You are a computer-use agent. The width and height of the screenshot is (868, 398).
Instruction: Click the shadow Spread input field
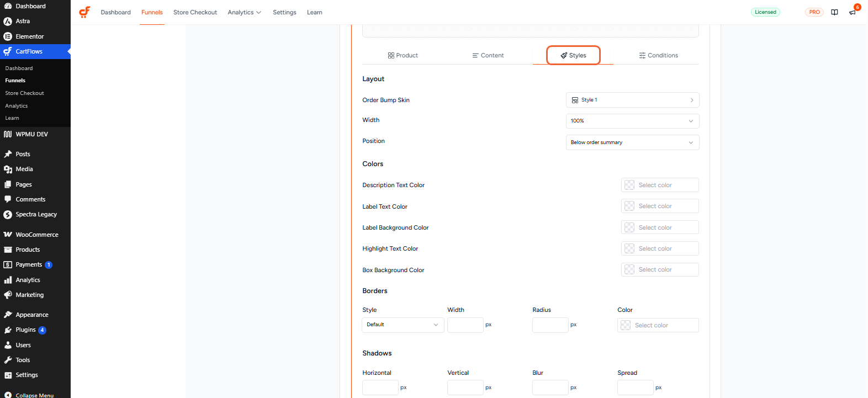(636, 388)
